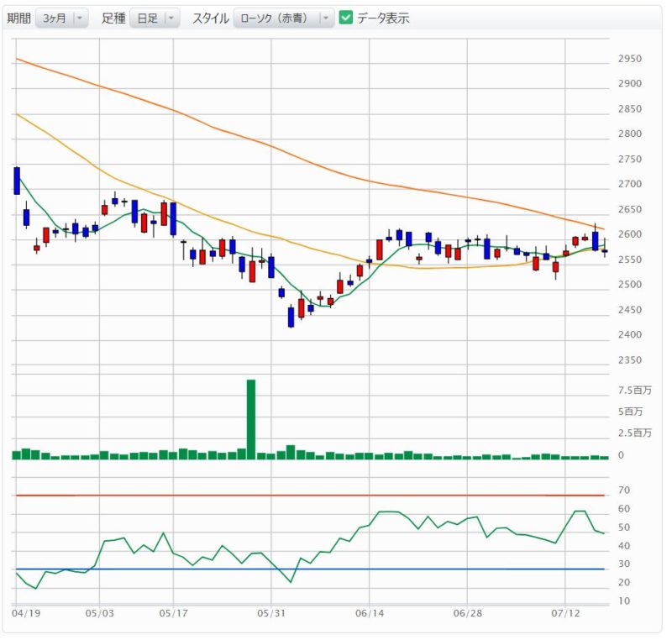Click the 2950 price axis label

click(630, 59)
